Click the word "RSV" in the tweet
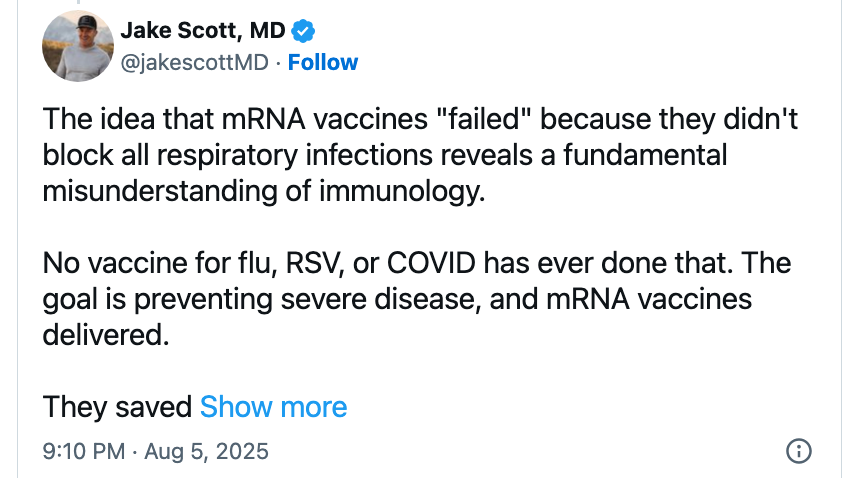864x478 pixels. tap(309, 265)
